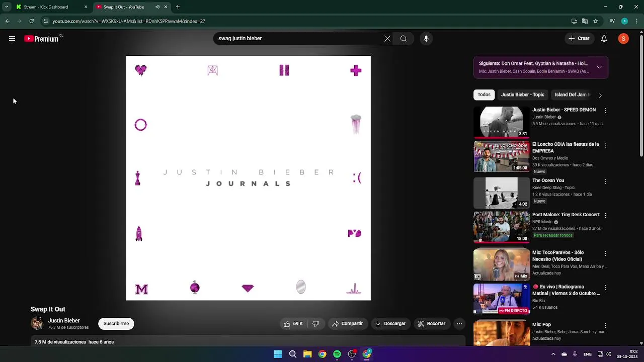Open El Loncho ODIA video thumbnail
644x362 pixels.
tap(502, 156)
